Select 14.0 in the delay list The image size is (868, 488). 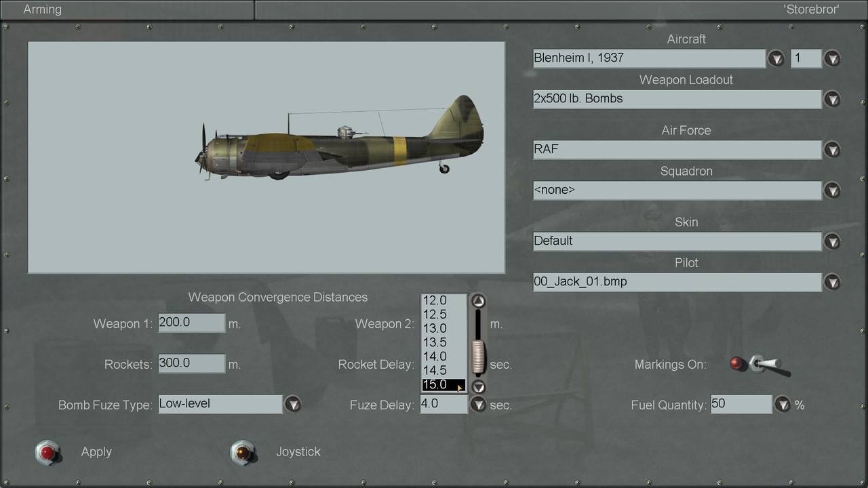pos(443,357)
